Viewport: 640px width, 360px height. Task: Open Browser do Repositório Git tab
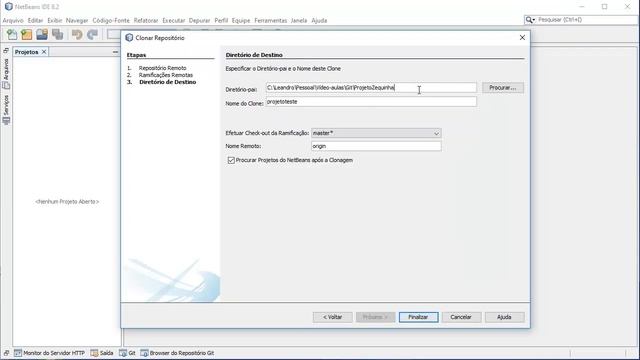pyautogui.click(x=177, y=353)
